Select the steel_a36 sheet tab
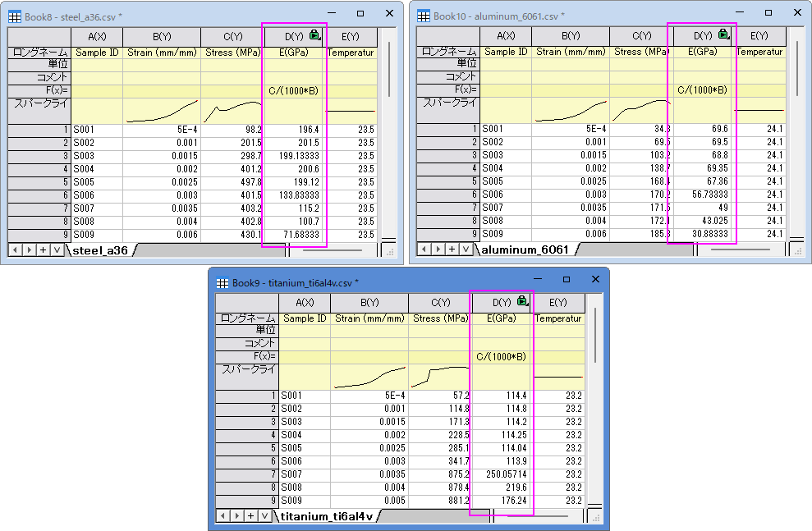Screen dimensions: 812x531 pyautogui.click(x=100, y=250)
